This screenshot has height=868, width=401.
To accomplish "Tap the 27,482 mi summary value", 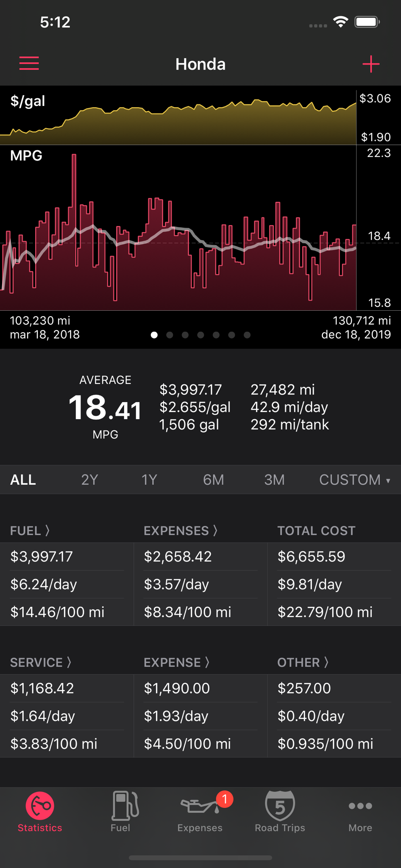I will [283, 389].
